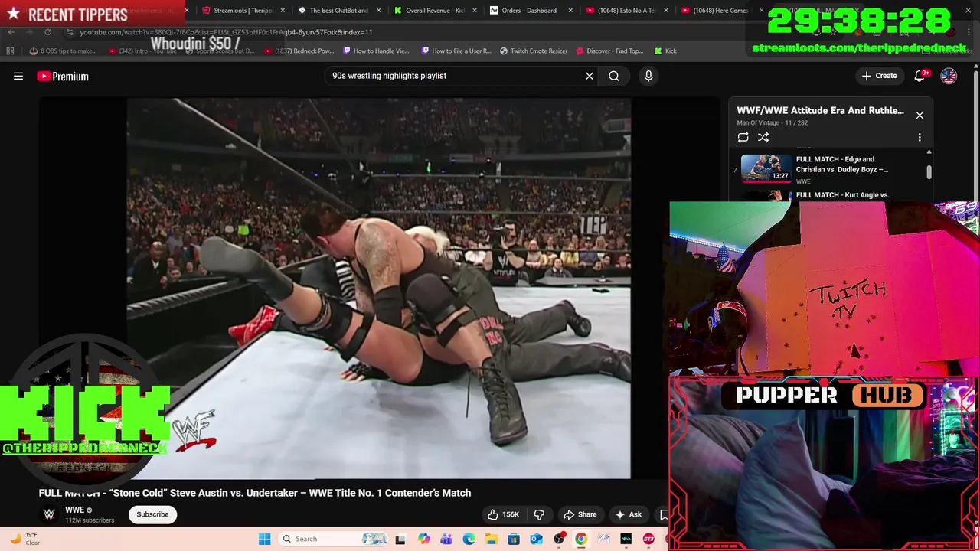Open the account avatar menu
The height and width of the screenshot is (551, 980).
[x=949, y=76]
